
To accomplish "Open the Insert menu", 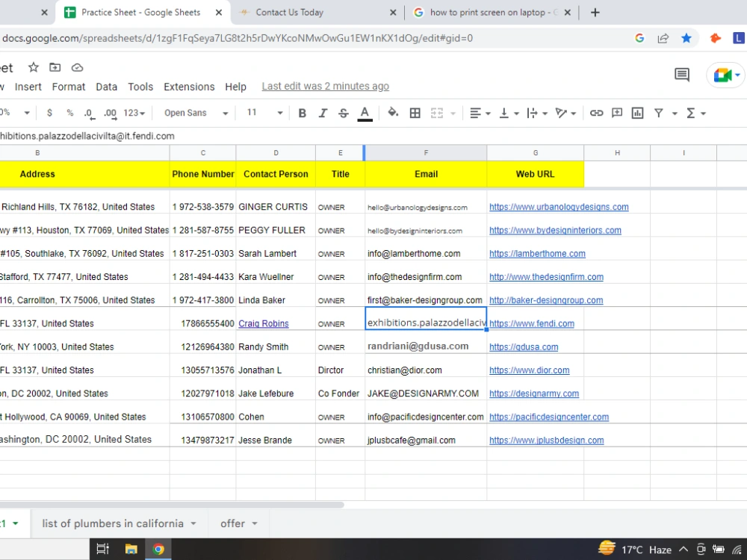I will pyautogui.click(x=28, y=87).
